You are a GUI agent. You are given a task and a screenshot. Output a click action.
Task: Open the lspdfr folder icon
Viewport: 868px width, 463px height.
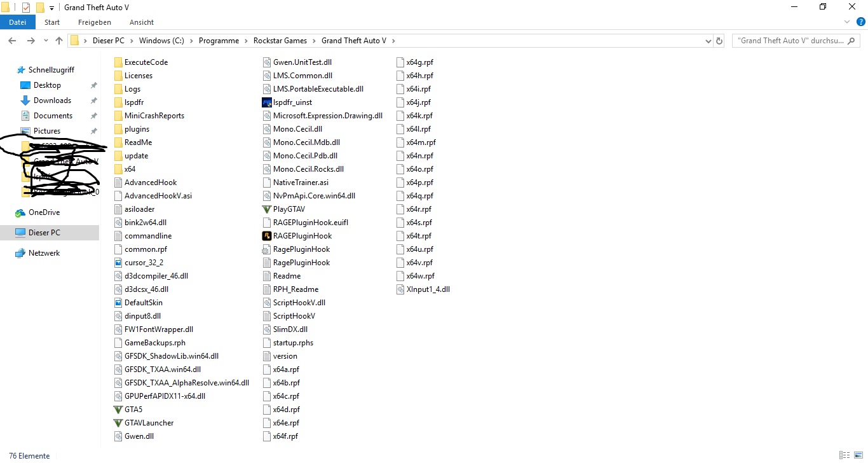pyautogui.click(x=118, y=102)
